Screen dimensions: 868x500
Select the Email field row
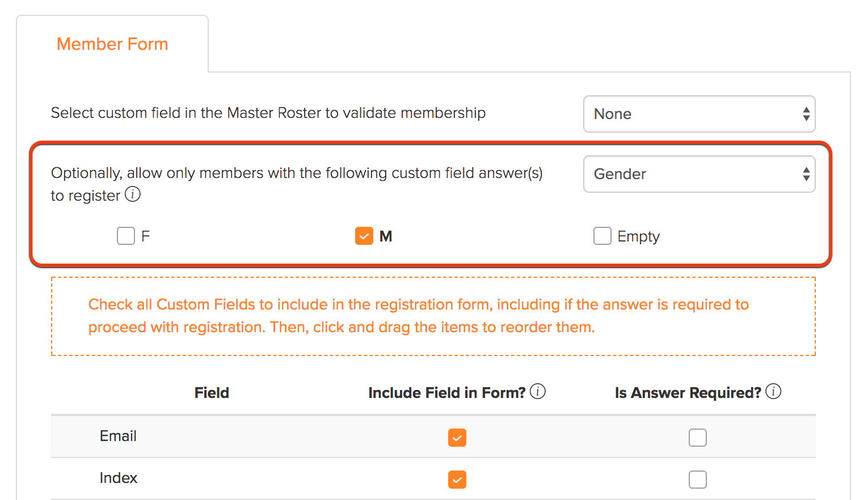click(x=433, y=437)
